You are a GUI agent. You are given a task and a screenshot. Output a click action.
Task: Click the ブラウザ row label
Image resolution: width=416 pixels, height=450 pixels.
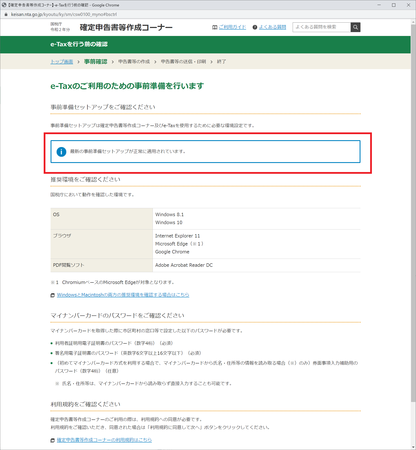click(62, 236)
